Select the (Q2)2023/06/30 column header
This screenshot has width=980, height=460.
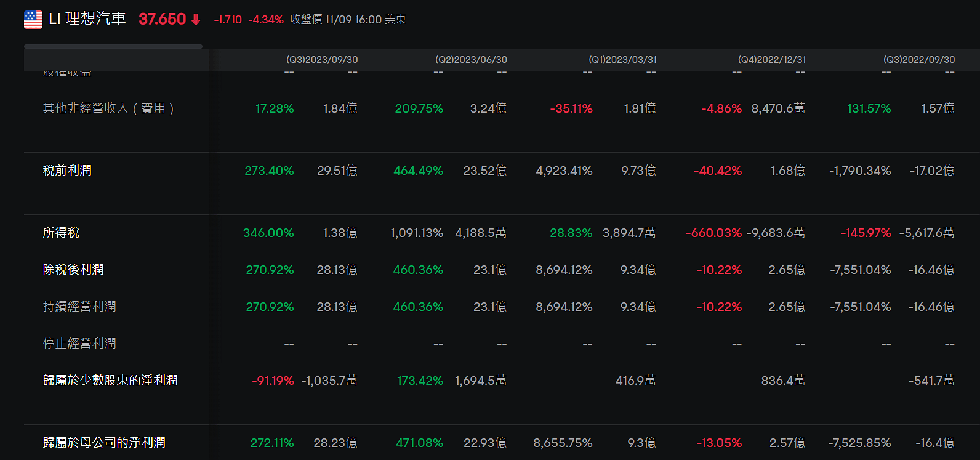(471, 60)
